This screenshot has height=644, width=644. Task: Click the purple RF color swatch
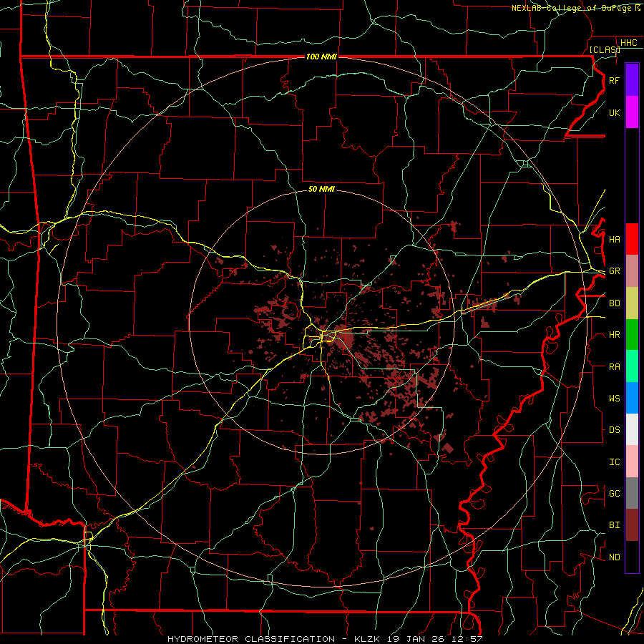coord(632,80)
